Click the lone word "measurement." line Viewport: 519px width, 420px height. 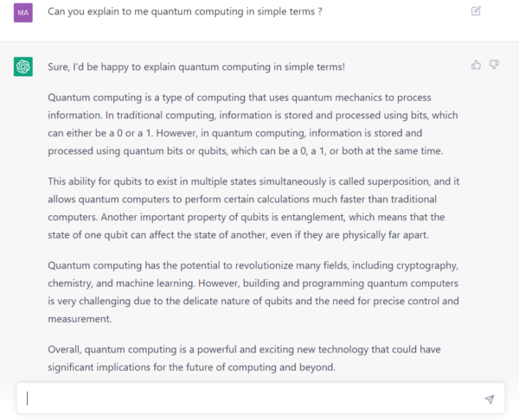click(x=80, y=319)
